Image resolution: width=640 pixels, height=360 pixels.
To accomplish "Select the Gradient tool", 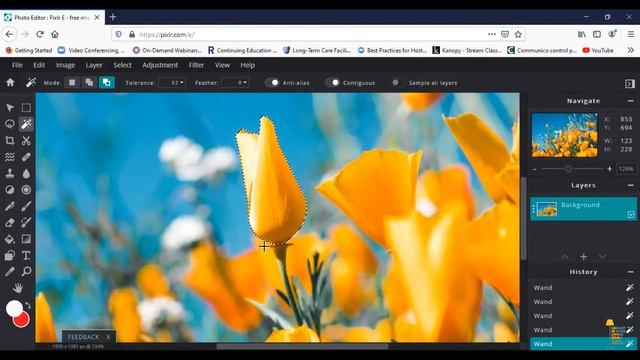I will [26, 239].
